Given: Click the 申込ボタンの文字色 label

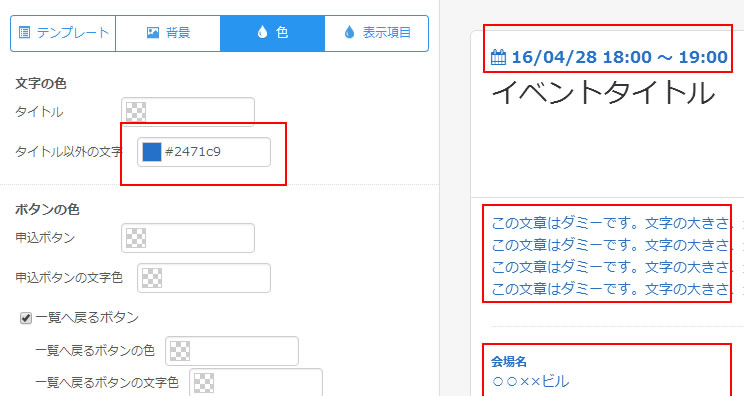Looking at the screenshot, I should [x=69, y=278].
